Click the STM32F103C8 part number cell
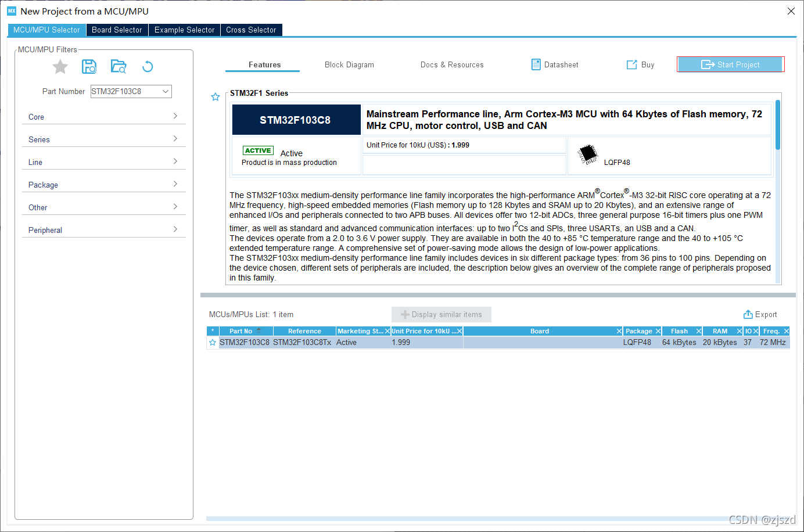Image resolution: width=804 pixels, height=532 pixels. [245, 343]
